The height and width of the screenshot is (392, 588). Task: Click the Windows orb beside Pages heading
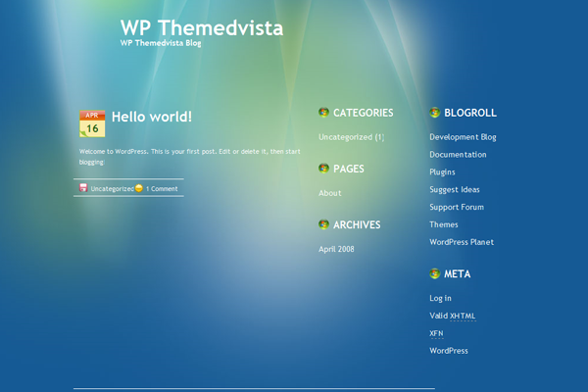pyautogui.click(x=323, y=168)
